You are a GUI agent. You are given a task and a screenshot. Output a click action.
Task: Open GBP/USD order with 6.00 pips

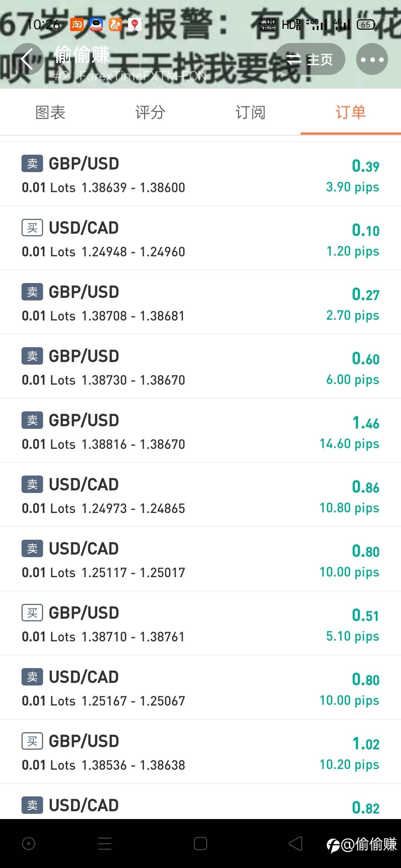pyautogui.click(x=200, y=367)
